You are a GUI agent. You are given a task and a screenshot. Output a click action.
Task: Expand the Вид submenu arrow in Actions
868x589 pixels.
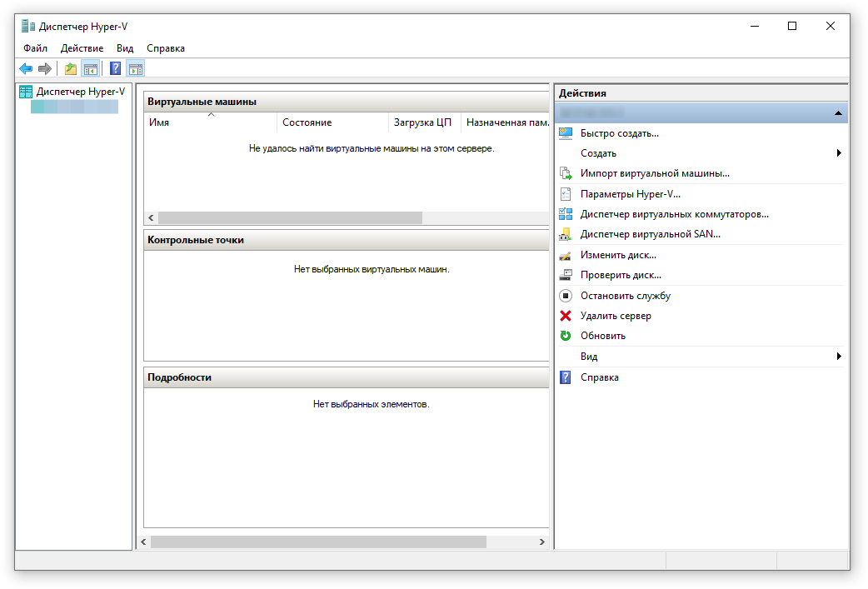click(839, 356)
